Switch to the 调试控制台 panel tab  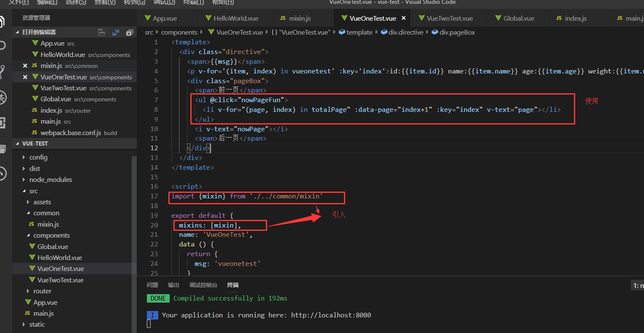point(203,285)
